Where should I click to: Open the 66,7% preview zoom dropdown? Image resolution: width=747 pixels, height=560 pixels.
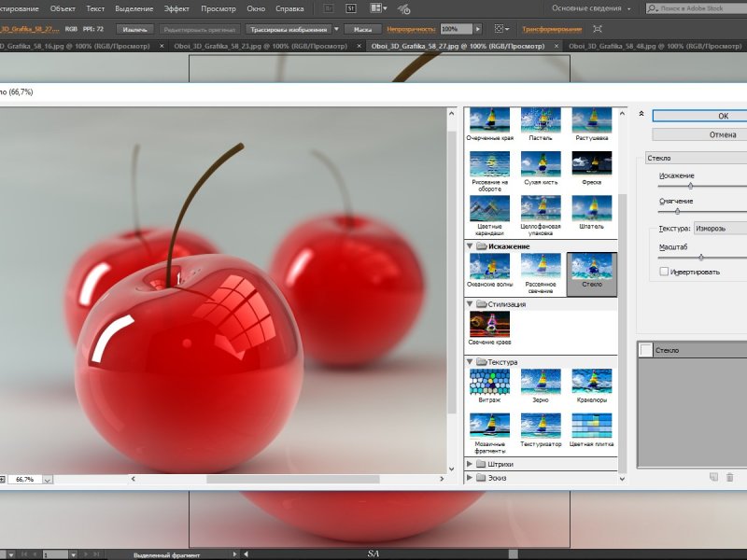[x=48, y=480]
